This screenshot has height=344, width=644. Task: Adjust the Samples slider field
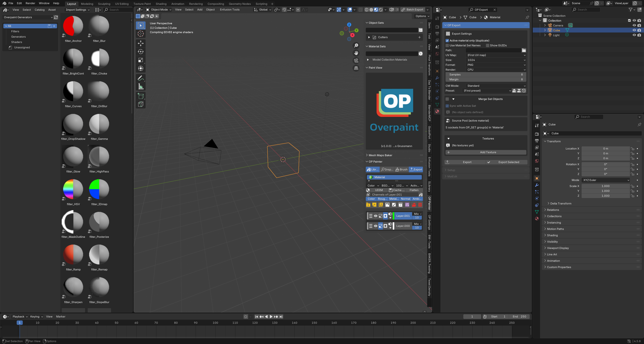click(486, 75)
